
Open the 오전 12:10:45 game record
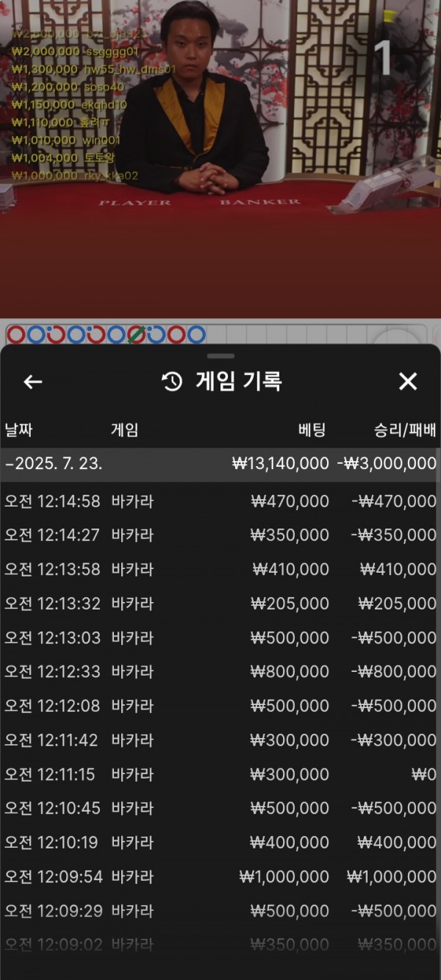click(x=220, y=808)
